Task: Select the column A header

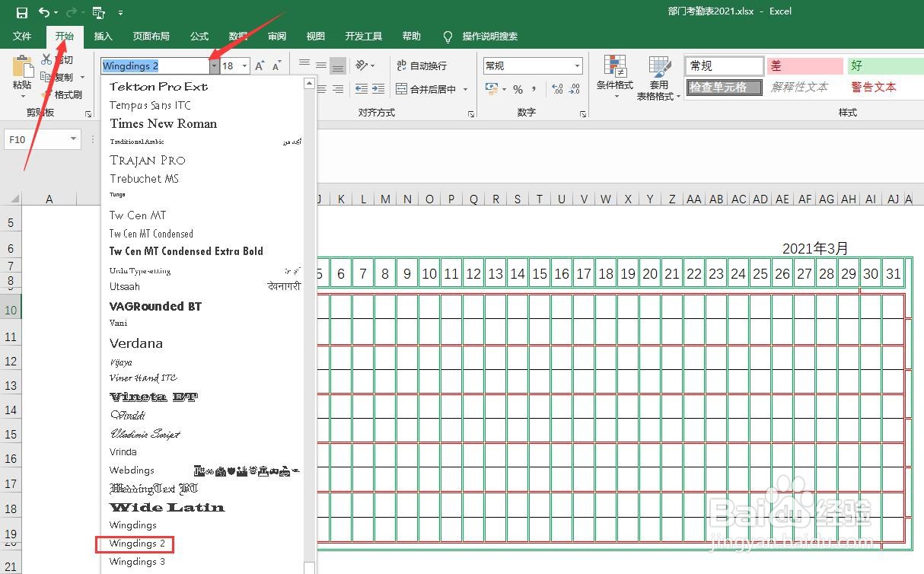Action: [49, 199]
